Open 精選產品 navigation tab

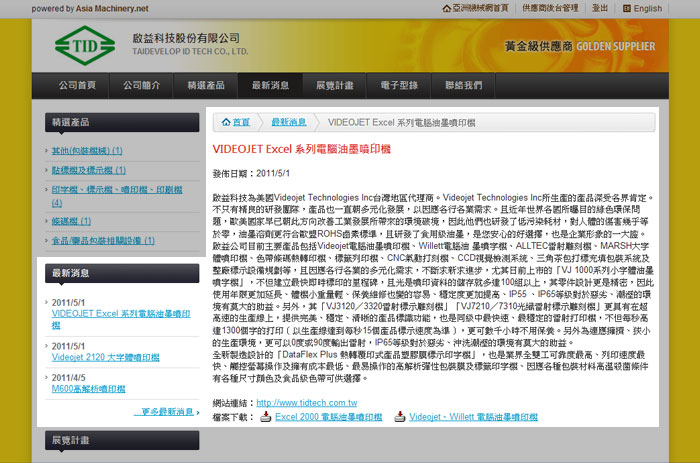pyautogui.click(x=206, y=85)
